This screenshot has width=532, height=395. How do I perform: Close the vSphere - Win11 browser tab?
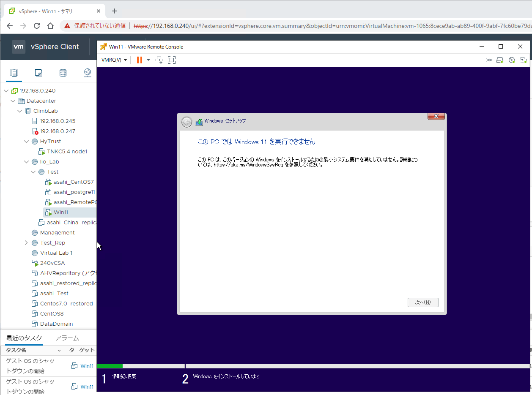pyautogui.click(x=99, y=11)
